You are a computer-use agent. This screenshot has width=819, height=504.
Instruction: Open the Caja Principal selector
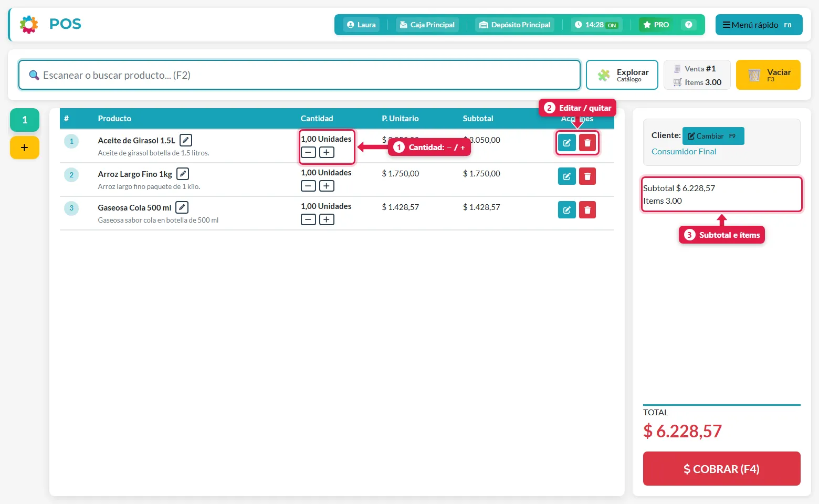point(427,25)
